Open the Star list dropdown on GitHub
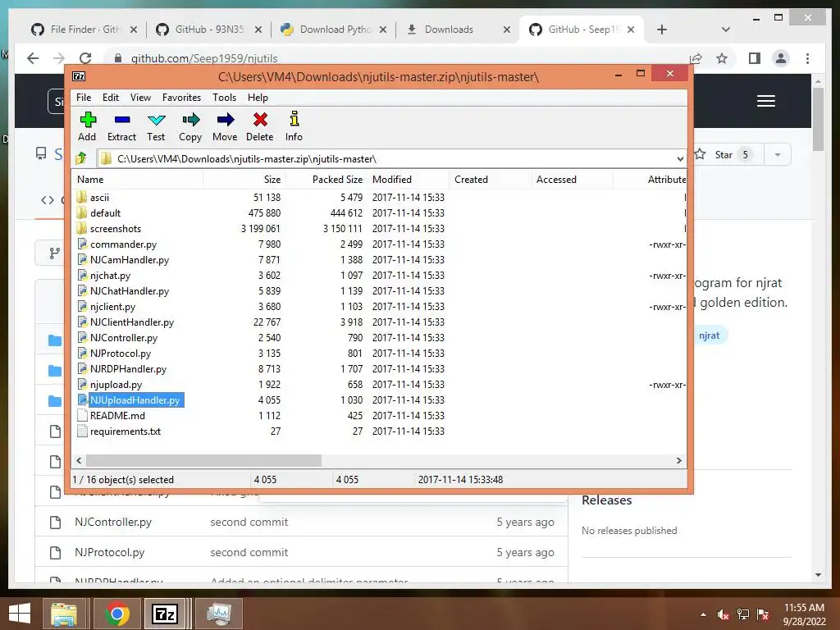Image resolution: width=840 pixels, height=630 pixels. [x=778, y=155]
